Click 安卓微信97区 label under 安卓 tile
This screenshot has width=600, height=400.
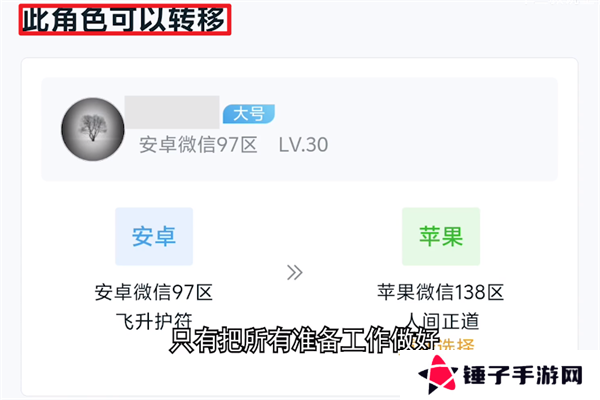[154, 292]
